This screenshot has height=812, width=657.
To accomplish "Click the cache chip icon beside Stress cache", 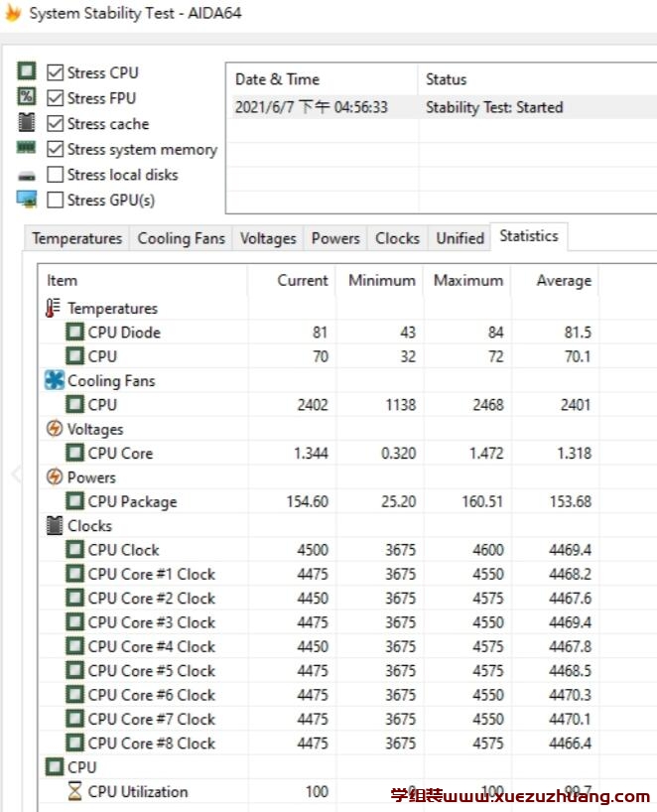I will [27, 122].
